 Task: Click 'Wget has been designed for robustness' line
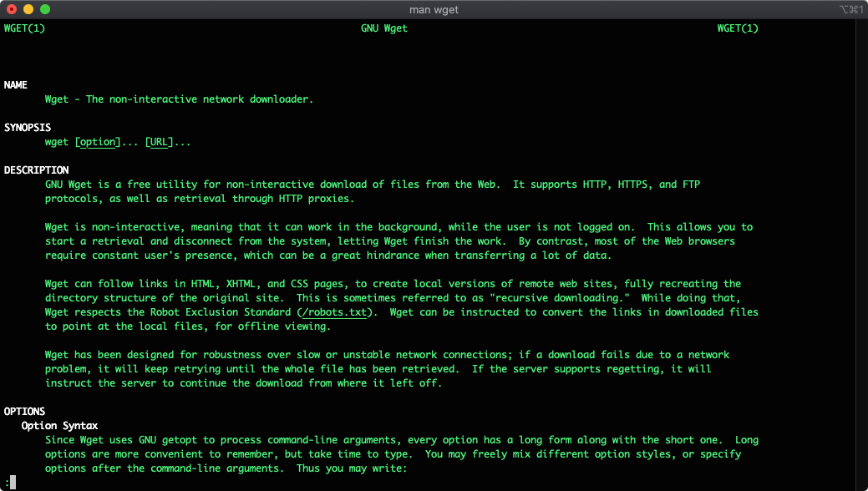(x=387, y=355)
